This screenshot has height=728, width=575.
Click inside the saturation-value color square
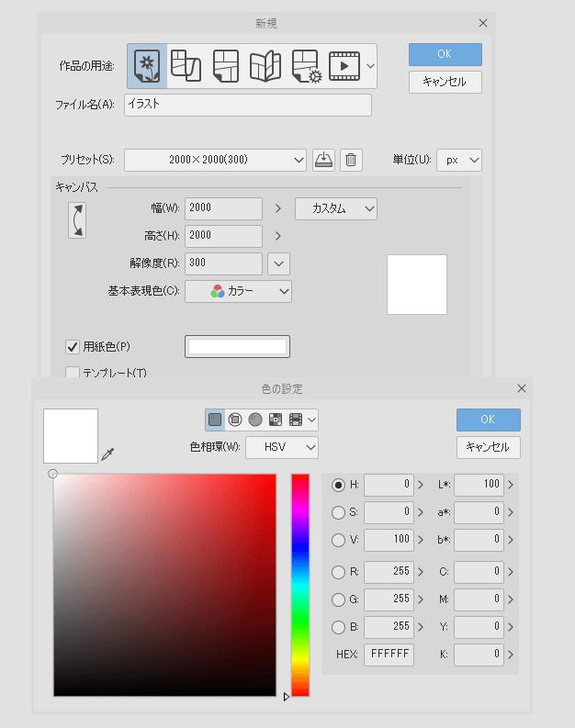click(x=164, y=585)
